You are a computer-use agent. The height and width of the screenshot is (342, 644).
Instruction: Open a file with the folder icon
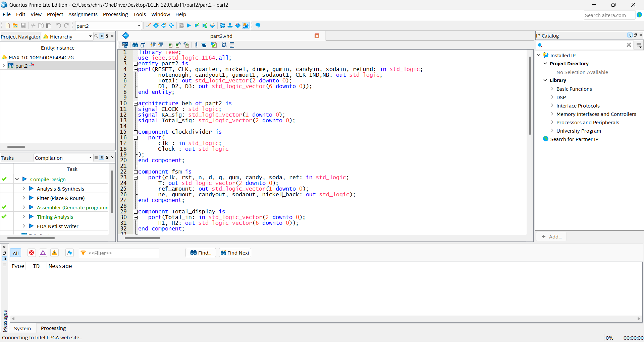(x=15, y=25)
